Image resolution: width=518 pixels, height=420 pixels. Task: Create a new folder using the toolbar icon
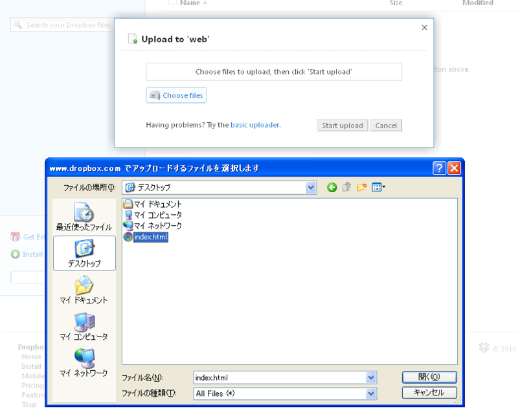pos(361,187)
